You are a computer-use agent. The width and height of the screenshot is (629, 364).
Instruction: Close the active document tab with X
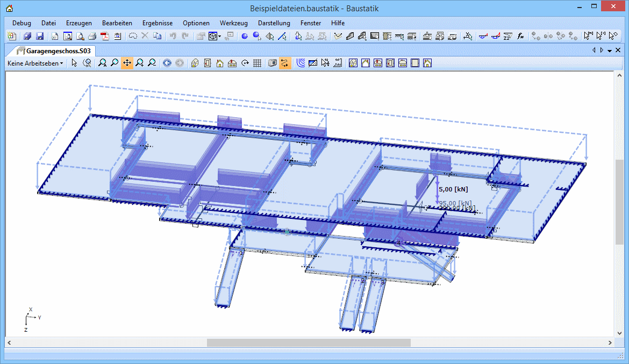pyautogui.click(x=618, y=51)
